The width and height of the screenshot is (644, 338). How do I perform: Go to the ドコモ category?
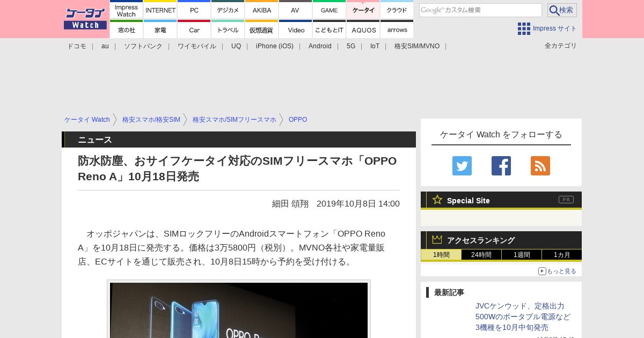point(77,46)
